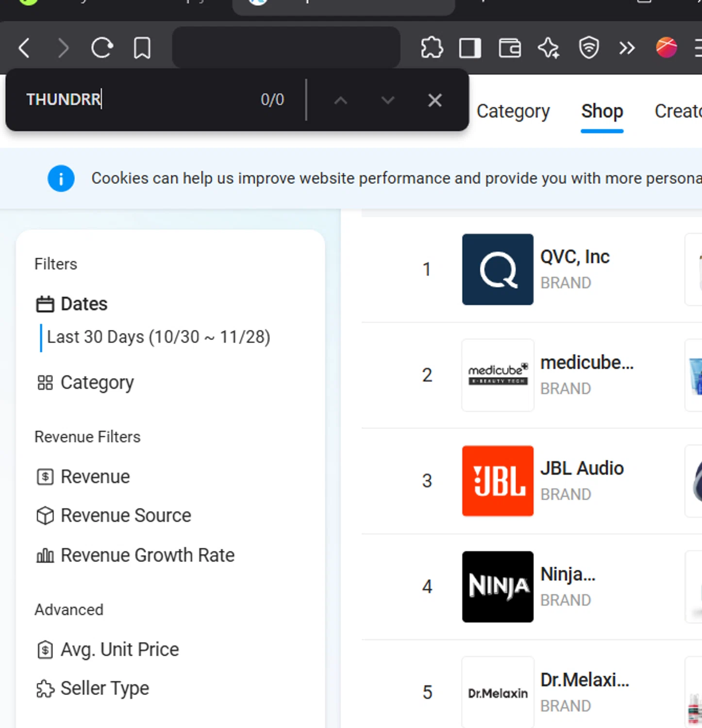
Task: Open the JBL Audio shop logo
Action: tap(498, 481)
